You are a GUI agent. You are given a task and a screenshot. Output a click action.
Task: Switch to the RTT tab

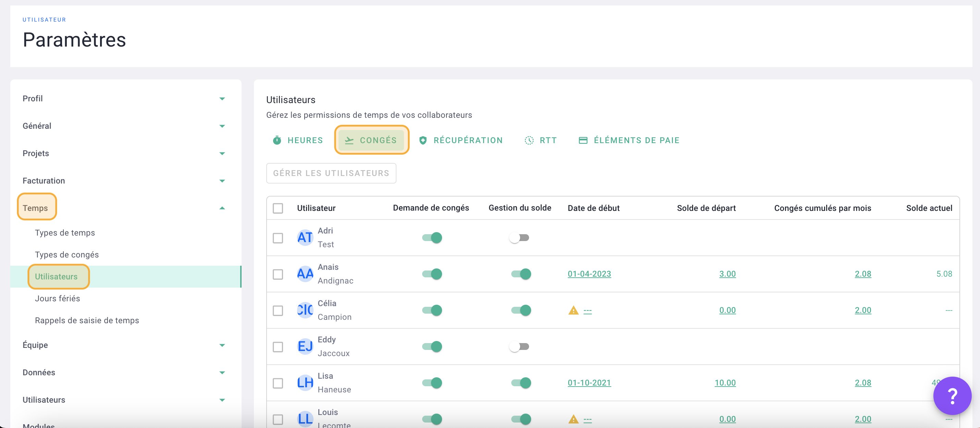(x=541, y=140)
